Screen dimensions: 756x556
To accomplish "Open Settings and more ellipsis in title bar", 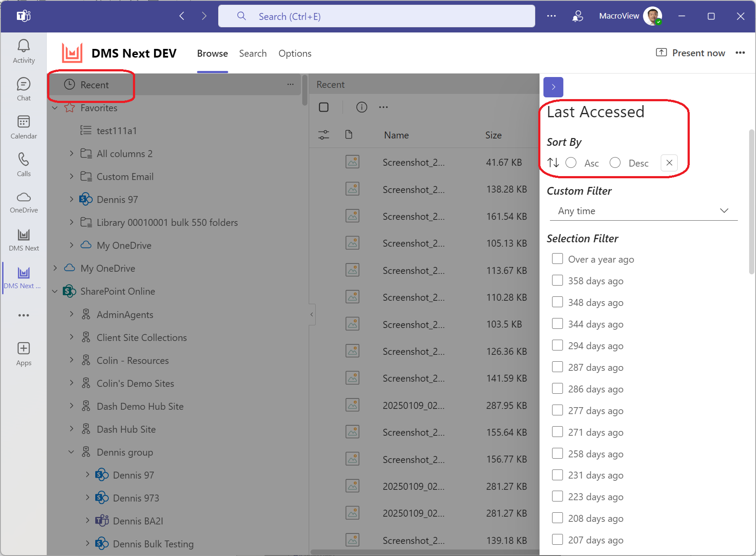I will (x=551, y=16).
